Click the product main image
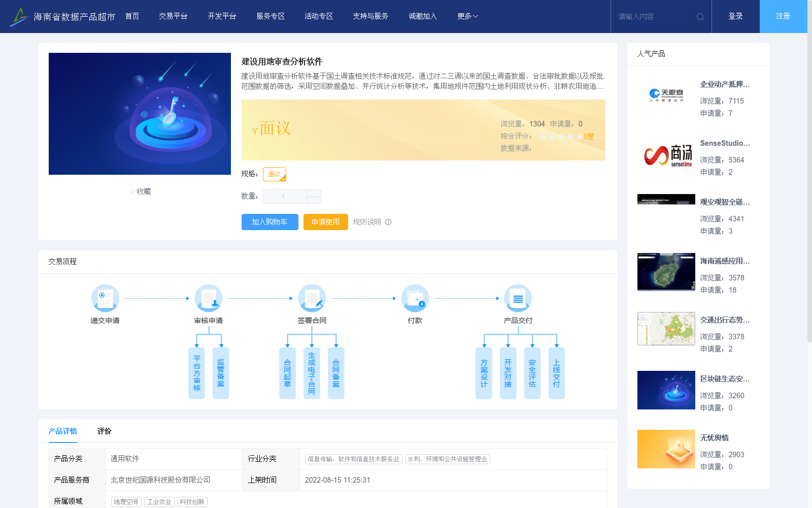The width and height of the screenshot is (812, 508). (140, 114)
